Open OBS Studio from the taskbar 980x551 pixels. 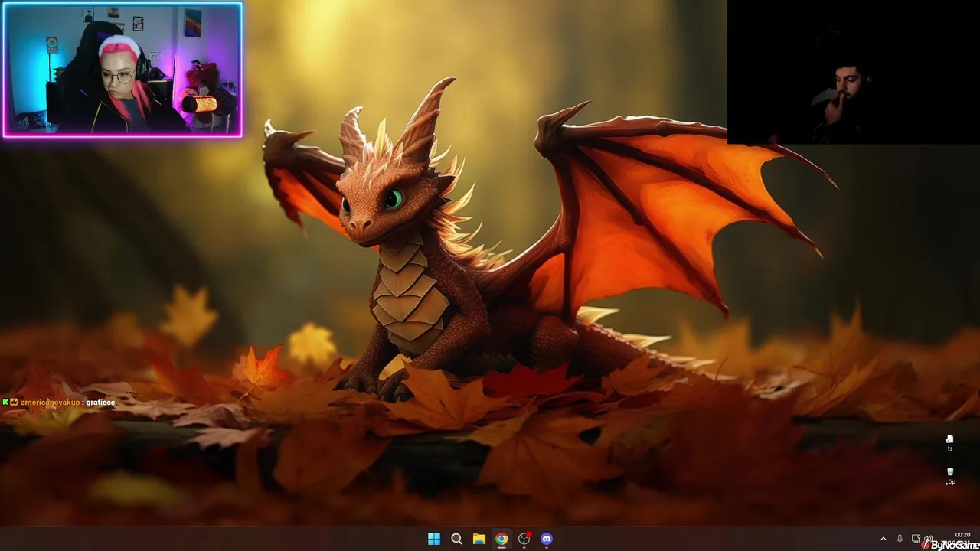(524, 539)
